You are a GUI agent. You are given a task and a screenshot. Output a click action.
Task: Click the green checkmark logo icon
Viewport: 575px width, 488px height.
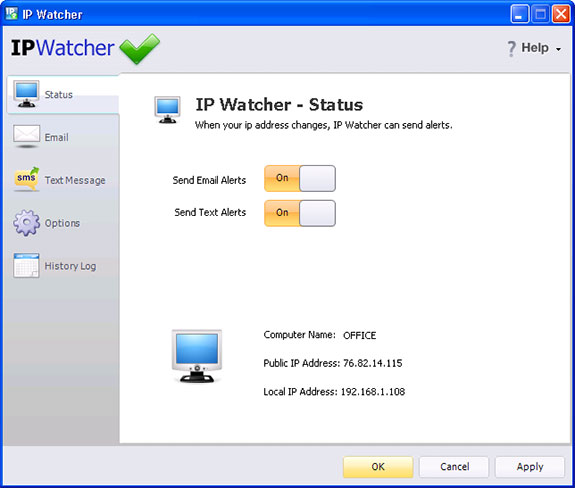click(x=140, y=48)
